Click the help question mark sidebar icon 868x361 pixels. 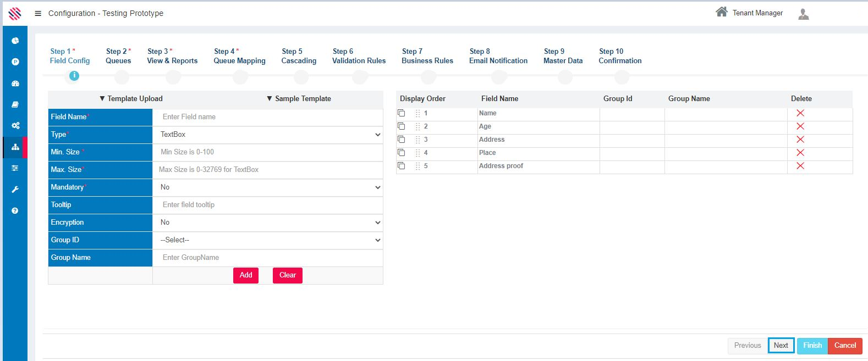coord(15,210)
